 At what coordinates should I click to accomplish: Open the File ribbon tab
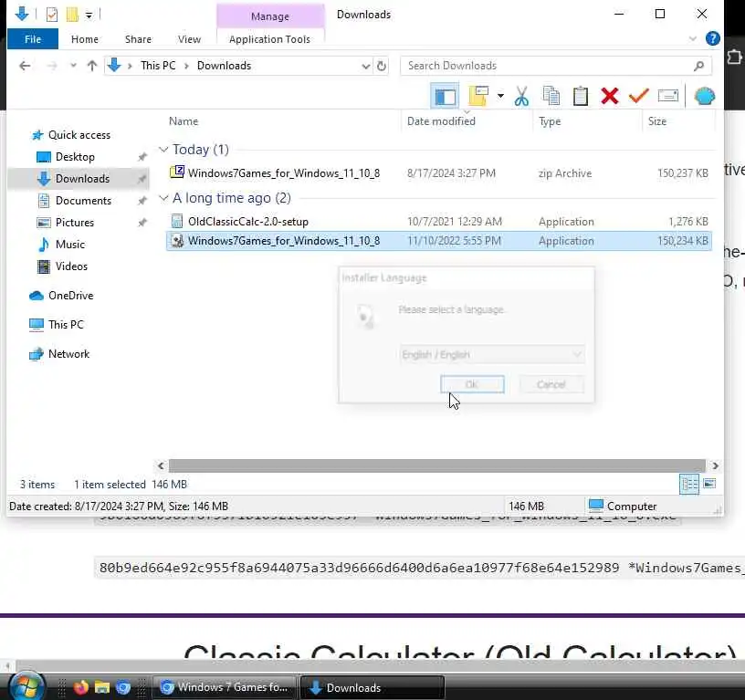coord(33,39)
